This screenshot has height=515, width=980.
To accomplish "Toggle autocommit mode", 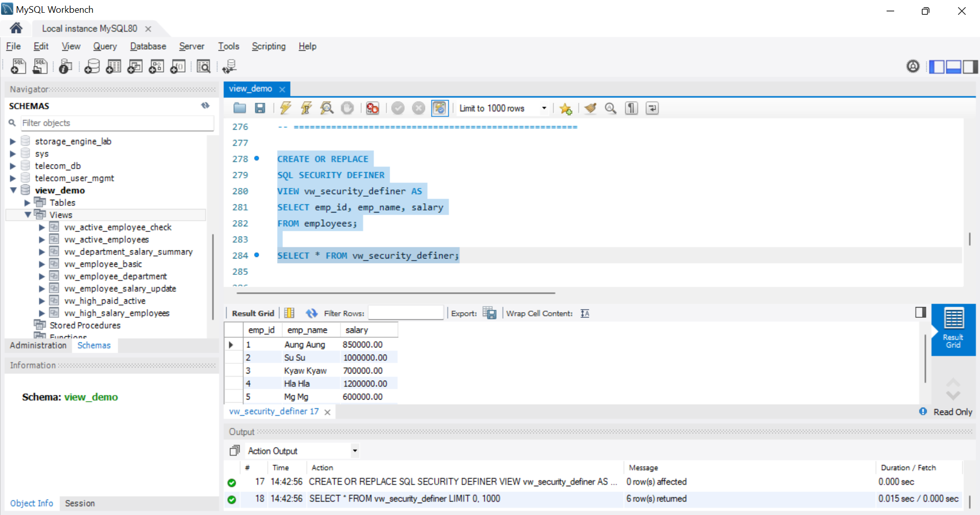I will point(440,108).
